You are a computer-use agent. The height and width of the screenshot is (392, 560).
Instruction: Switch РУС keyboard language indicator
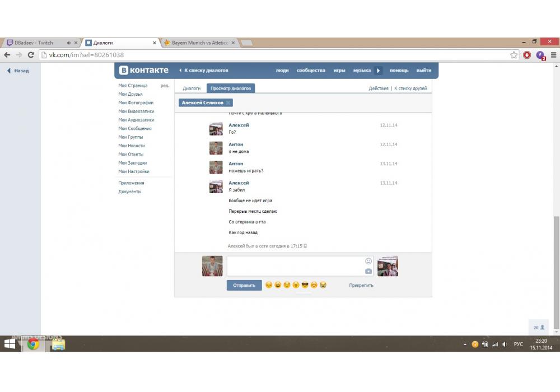point(518,344)
